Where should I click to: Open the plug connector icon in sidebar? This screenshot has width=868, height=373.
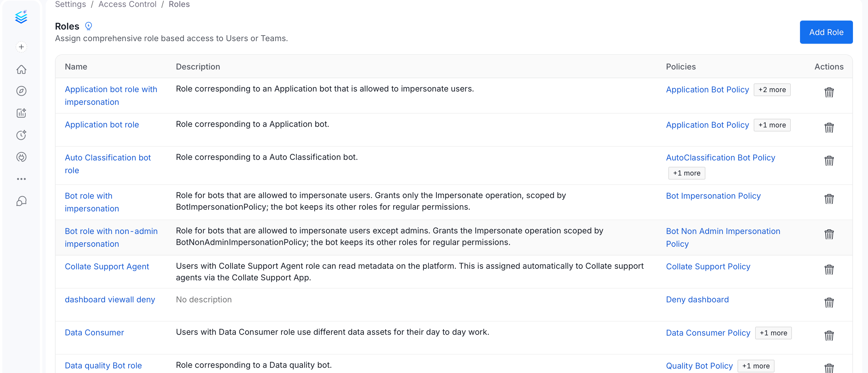pos(21,157)
